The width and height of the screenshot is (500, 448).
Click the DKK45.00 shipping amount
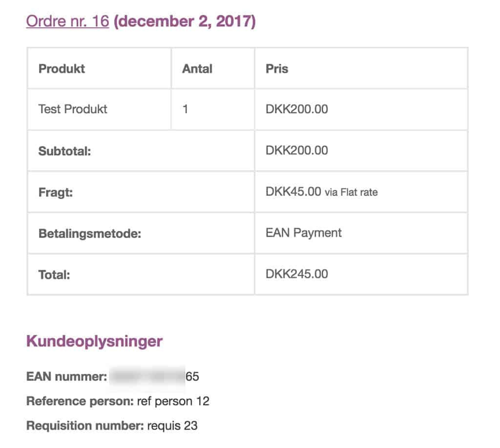(293, 191)
